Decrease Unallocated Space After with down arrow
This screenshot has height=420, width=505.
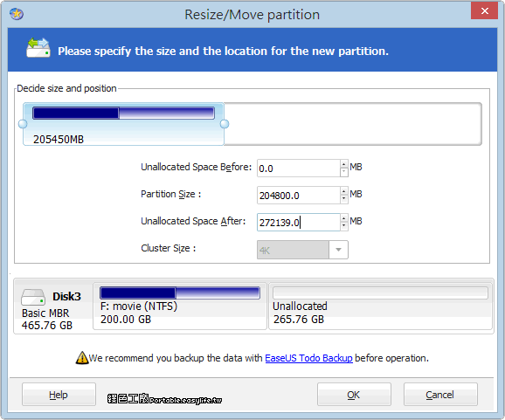344,226
